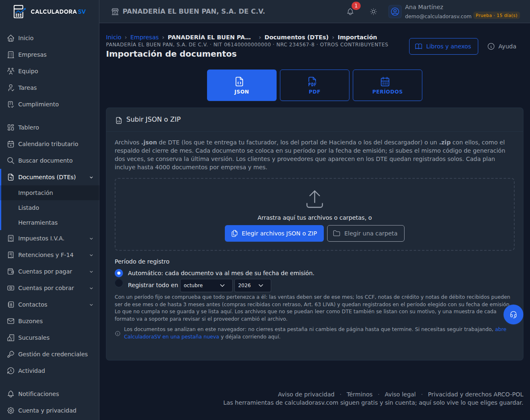
Task: Open the user profile avatar icon
Action: pos(395,12)
